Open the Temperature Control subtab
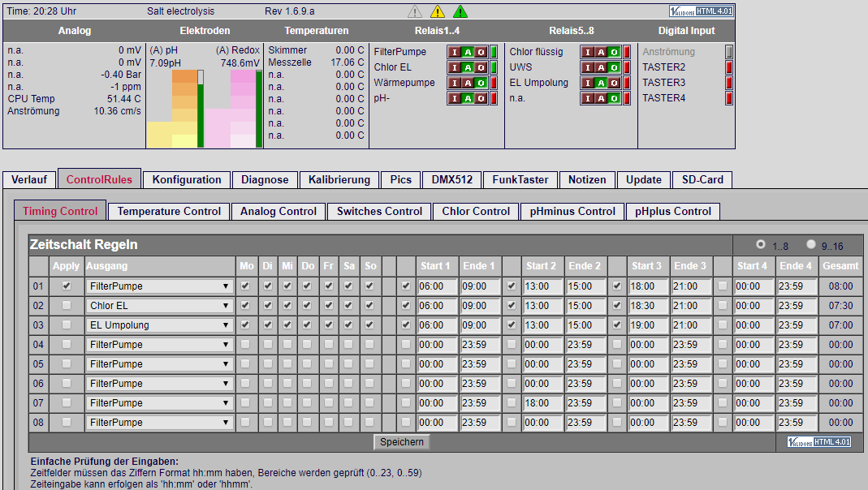The image size is (868, 490). 169,211
